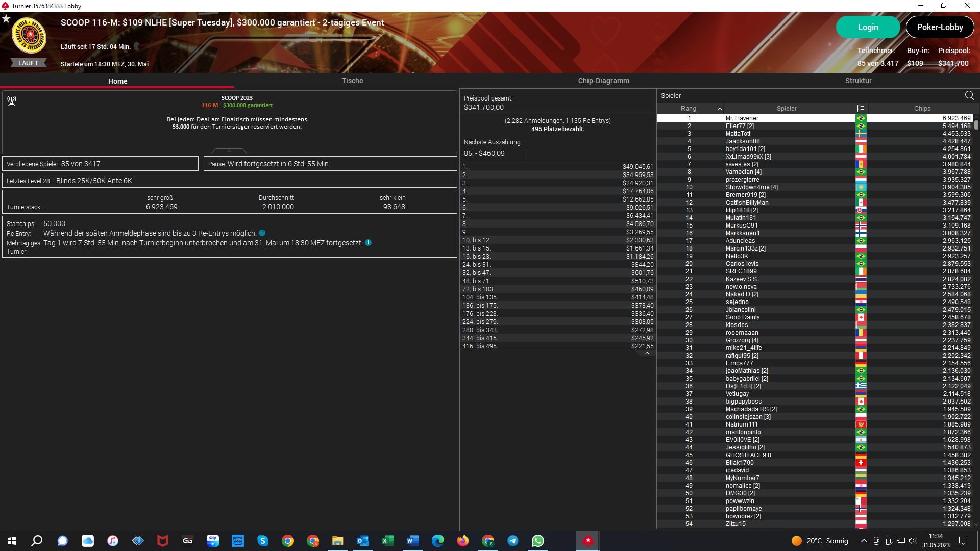Click the green Login button
The height and width of the screenshot is (551, 980).
pos(868,27)
